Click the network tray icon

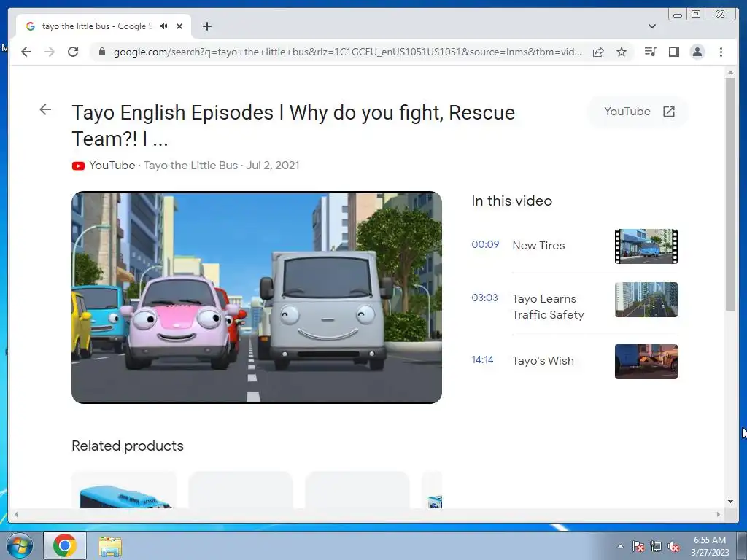point(656,546)
